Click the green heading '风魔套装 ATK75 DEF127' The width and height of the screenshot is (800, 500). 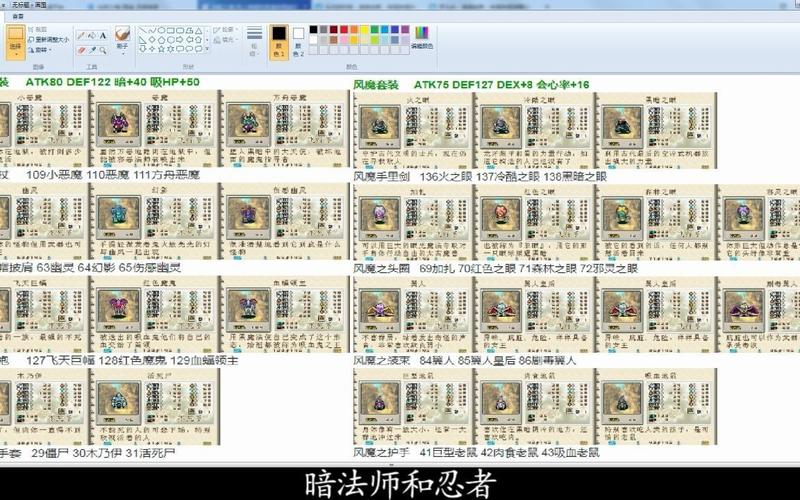471,85
